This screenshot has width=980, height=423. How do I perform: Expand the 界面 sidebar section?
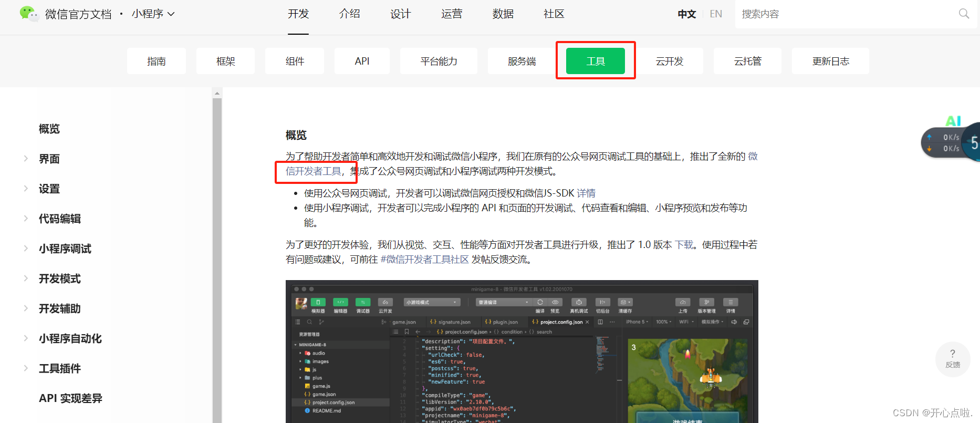26,158
